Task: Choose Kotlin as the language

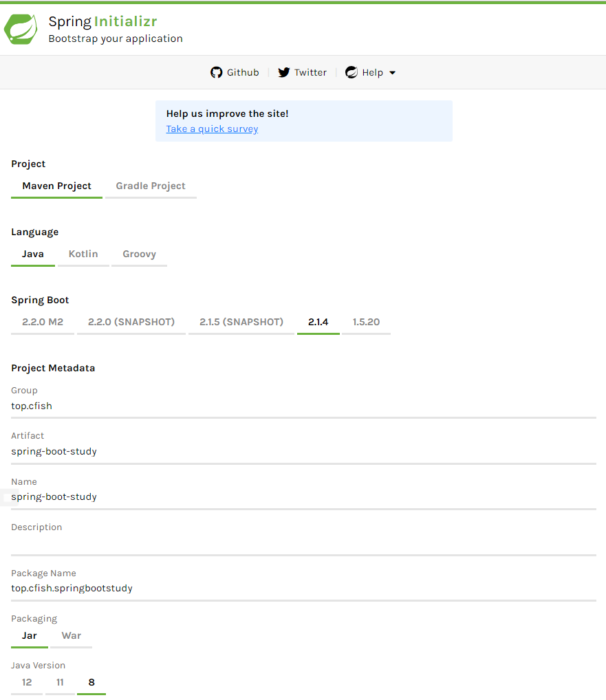Action: click(x=83, y=254)
